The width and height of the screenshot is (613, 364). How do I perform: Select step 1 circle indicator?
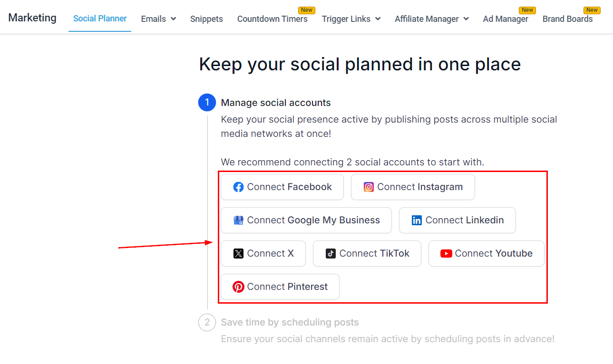207,103
